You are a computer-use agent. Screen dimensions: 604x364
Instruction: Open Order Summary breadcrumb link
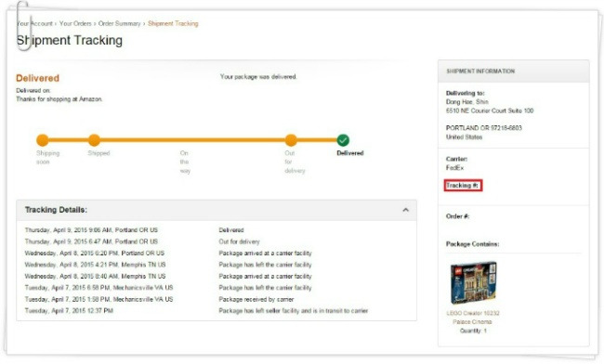tap(120, 23)
